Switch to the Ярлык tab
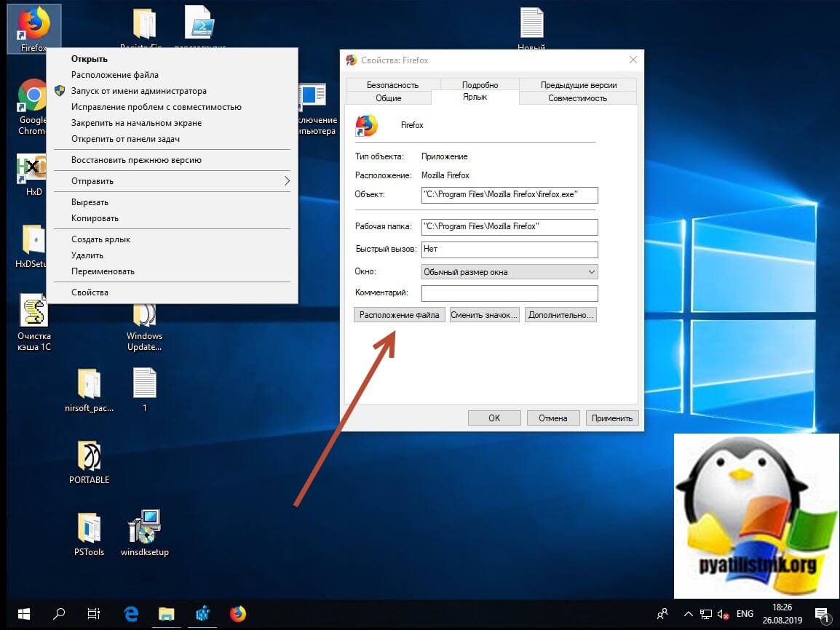The height and width of the screenshot is (630, 840). tap(475, 97)
